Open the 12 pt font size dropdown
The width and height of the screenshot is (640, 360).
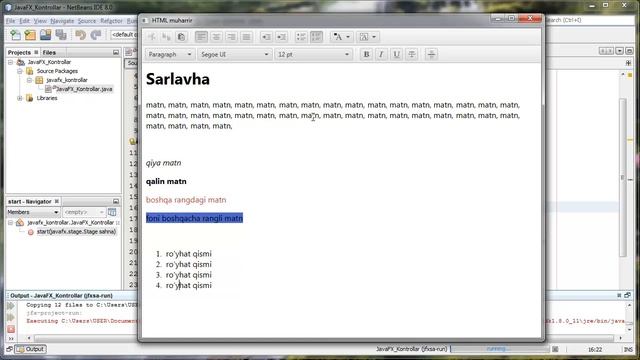coord(313,54)
